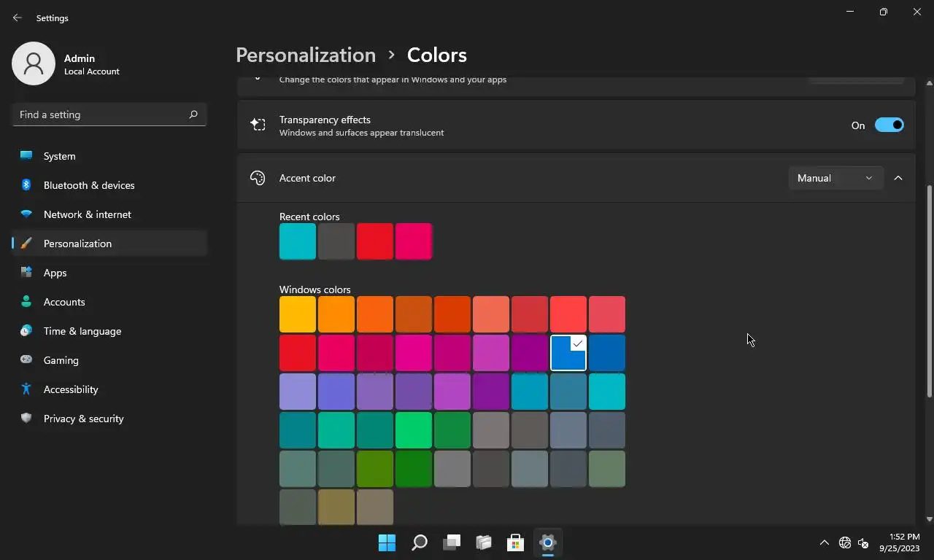Open the Windows Start menu
Screen dimensions: 934x560
click(x=387, y=542)
